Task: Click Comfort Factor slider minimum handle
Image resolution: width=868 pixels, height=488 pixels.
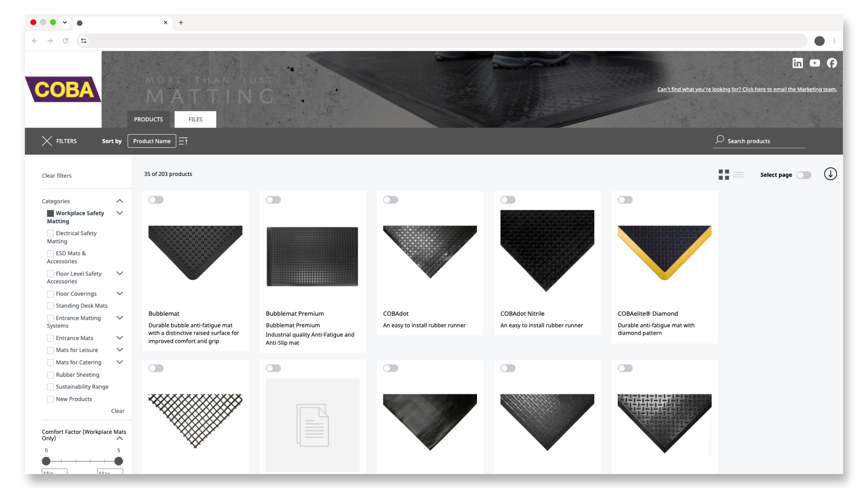Action: (x=46, y=461)
